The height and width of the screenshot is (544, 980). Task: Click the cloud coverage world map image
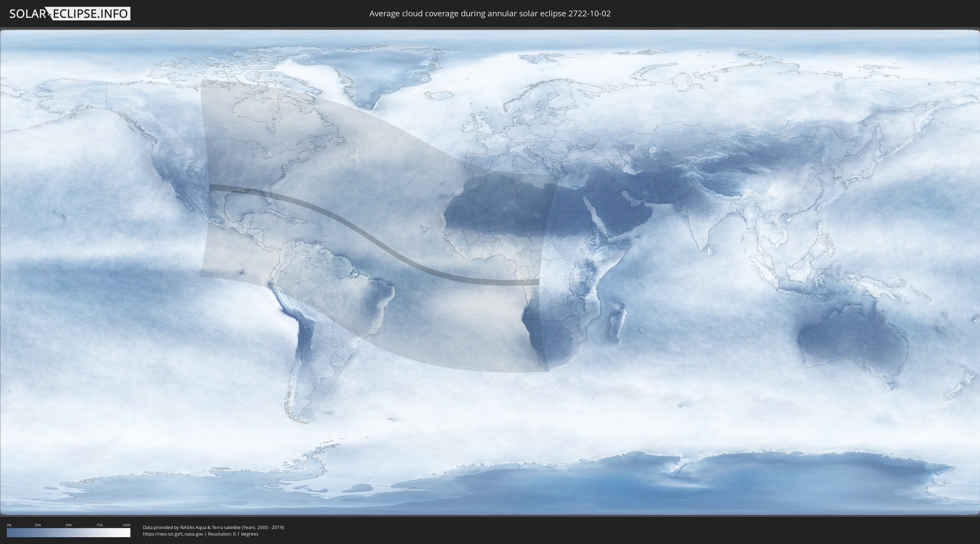point(490,272)
